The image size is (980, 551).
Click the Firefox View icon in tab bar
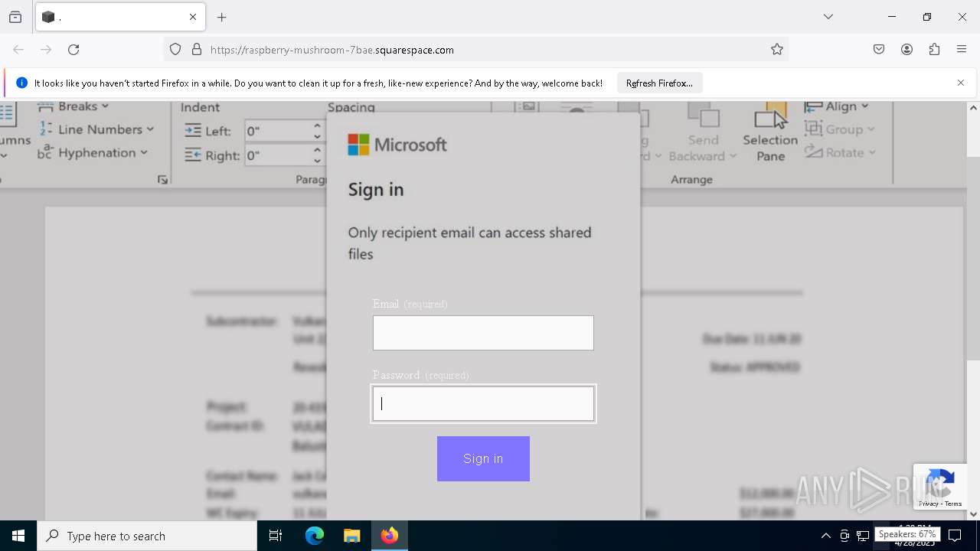pyautogui.click(x=15, y=17)
